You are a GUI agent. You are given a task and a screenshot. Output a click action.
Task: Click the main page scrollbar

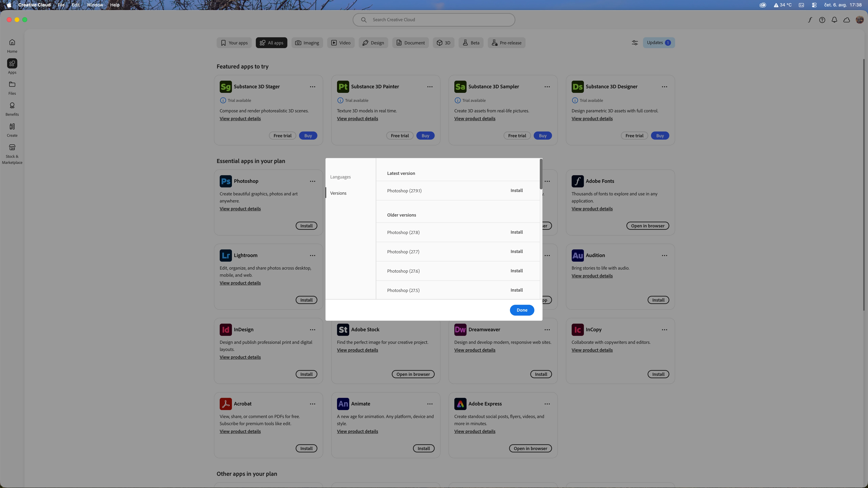pyautogui.click(x=864, y=185)
